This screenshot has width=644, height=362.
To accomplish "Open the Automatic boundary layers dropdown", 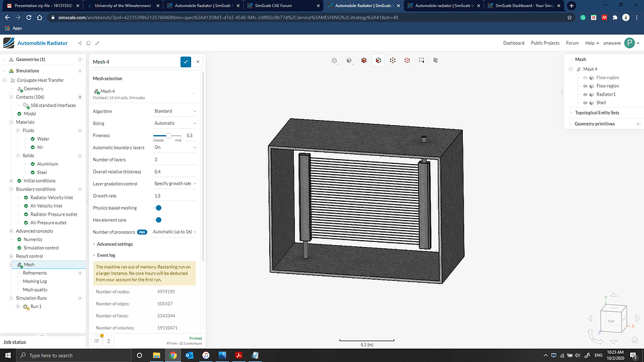I will tap(174, 147).
